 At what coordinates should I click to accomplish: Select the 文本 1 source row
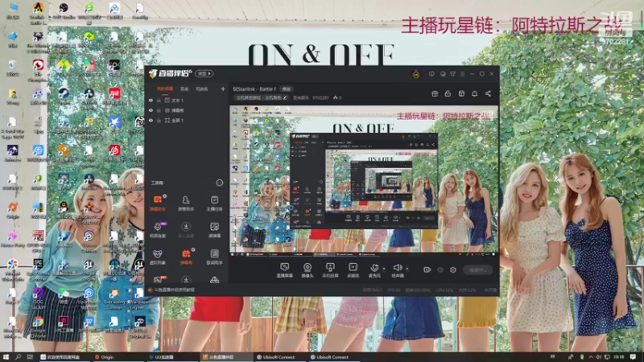[x=187, y=100]
